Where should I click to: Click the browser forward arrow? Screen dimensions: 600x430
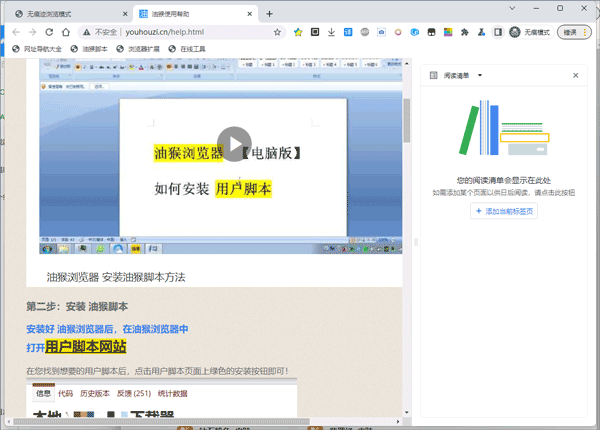[33, 32]
